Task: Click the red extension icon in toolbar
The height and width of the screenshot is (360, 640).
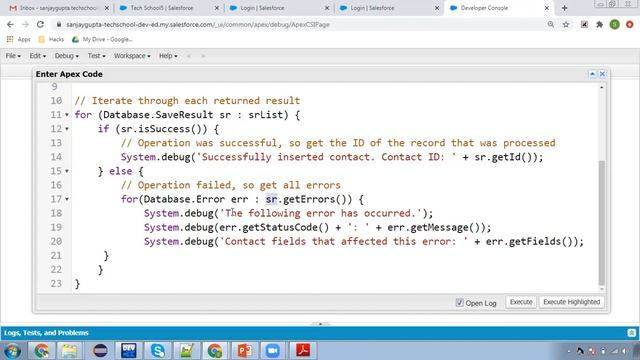Action: [x=630, y=24]
